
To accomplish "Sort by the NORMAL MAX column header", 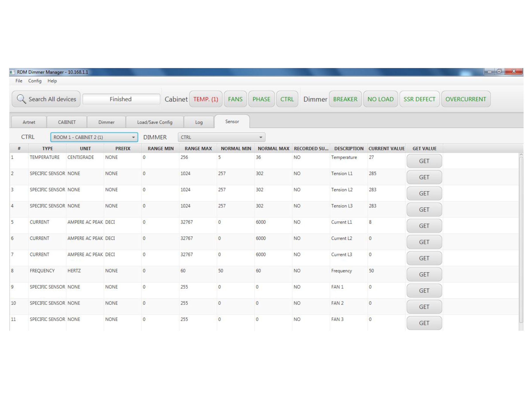I will [274, 149].
